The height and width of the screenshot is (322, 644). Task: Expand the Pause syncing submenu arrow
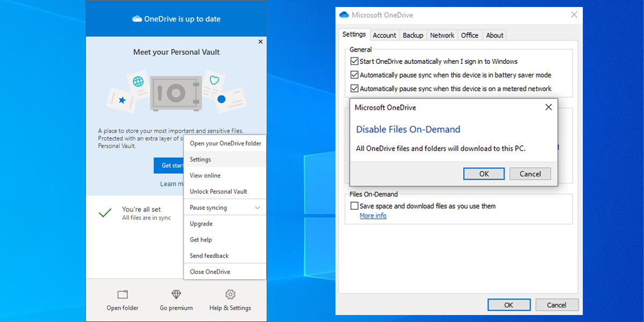(x=258, y=208)
